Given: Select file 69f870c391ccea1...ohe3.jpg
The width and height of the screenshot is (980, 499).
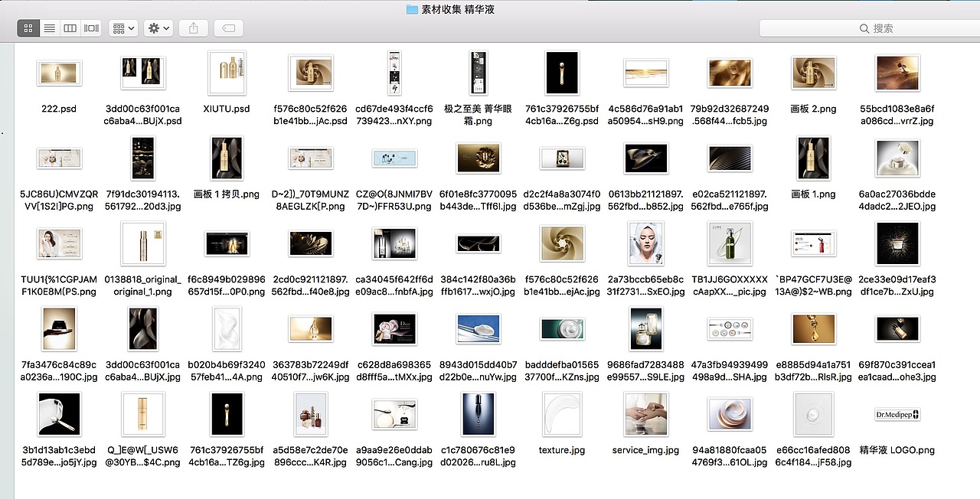Looking at the screenshot, I should [897, 329].
